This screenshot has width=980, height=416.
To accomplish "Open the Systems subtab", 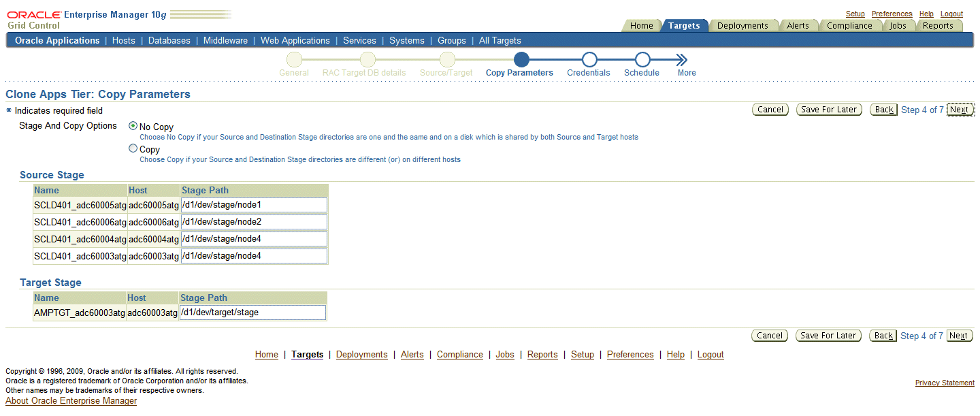I will pos(407,40).
